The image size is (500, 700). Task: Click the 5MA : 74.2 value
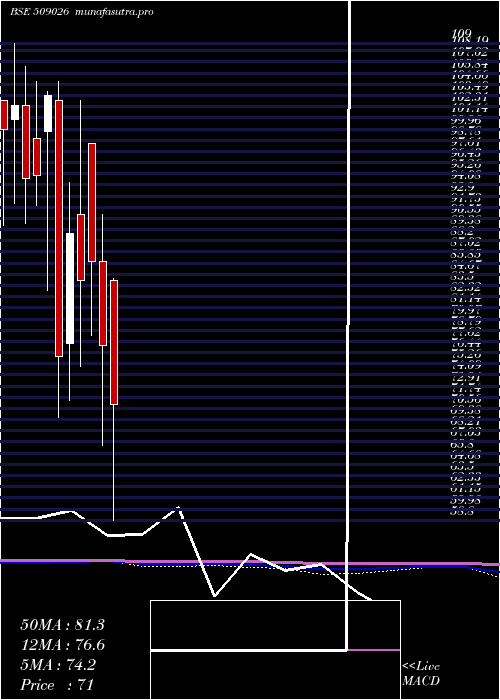pyautogui.click(x=58, y=665)
